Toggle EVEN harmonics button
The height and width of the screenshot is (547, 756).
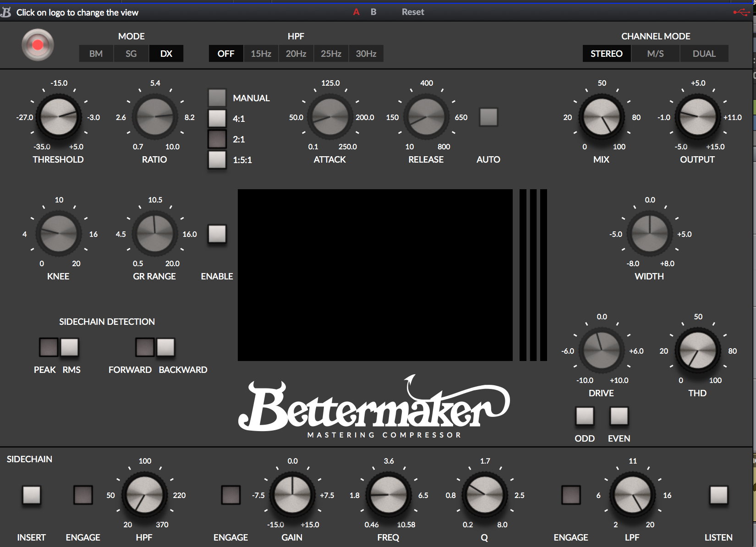pyautogui.click(x=619, y=416)
